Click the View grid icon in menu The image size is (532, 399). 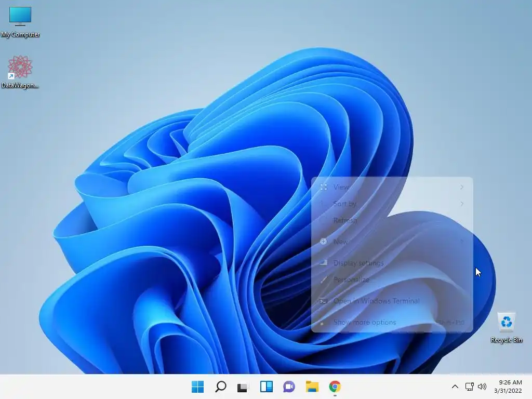324,187
